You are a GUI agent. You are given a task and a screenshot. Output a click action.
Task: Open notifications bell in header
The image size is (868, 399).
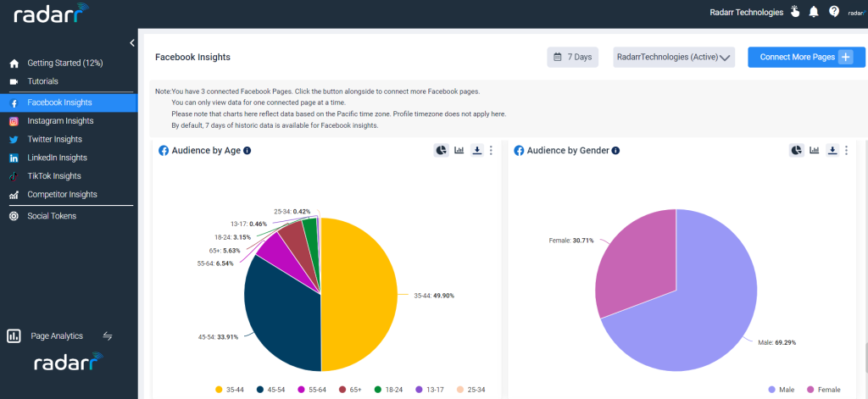click(814, 12)
